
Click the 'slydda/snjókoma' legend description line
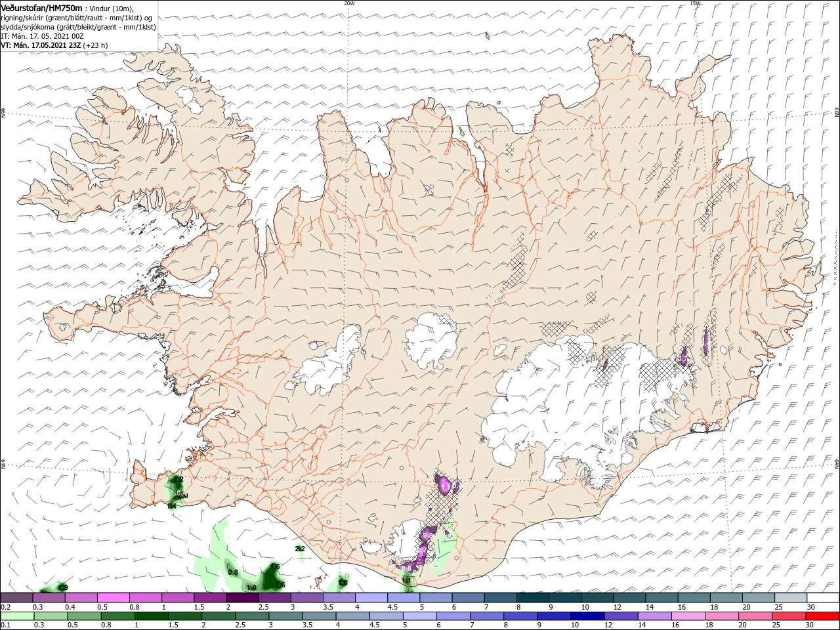coord(79,27)
